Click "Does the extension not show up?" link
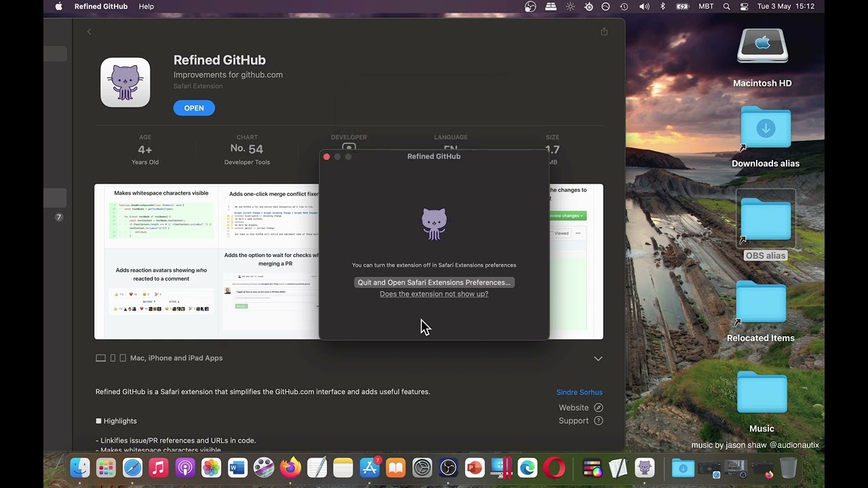868x488 pixels. 434,293
